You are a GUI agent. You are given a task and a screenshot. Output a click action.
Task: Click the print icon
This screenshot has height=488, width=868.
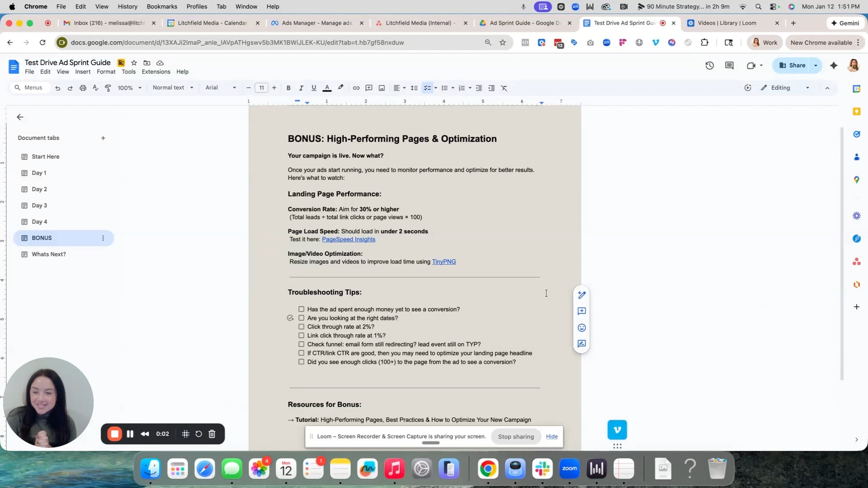click(x=83, y=88)
